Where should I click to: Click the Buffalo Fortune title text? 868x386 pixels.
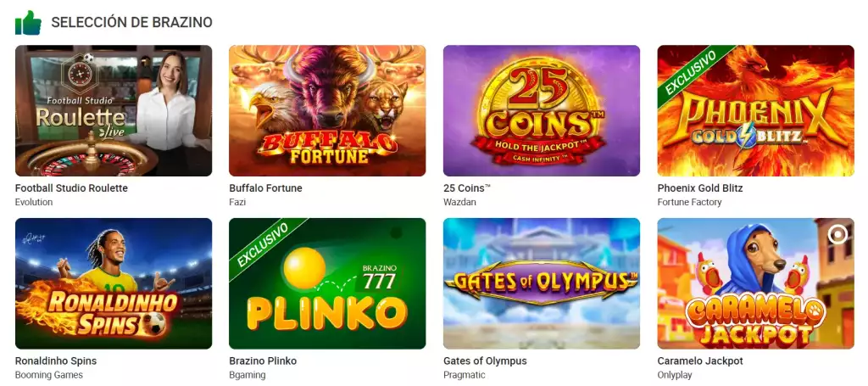pyautogui.click(x=265, y=188)
